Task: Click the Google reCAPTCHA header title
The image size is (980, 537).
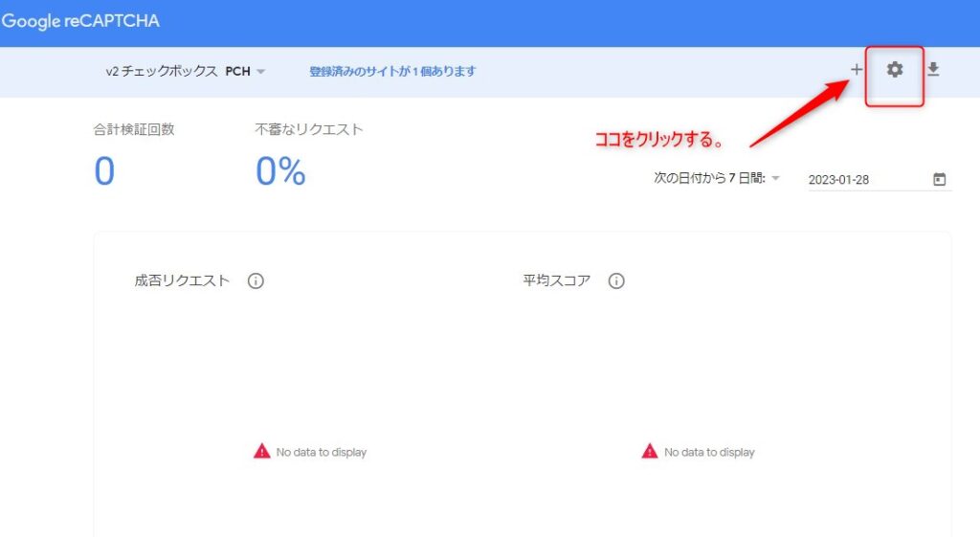Action: click(80, 21)
